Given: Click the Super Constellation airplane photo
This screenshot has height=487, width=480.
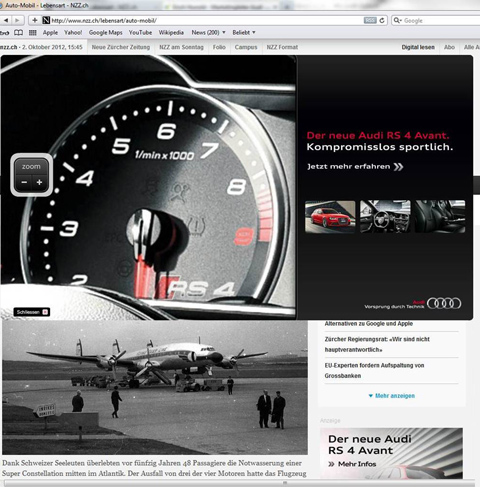Looking at the screenshot, I should pyautogui.click(x=155, y=387).
